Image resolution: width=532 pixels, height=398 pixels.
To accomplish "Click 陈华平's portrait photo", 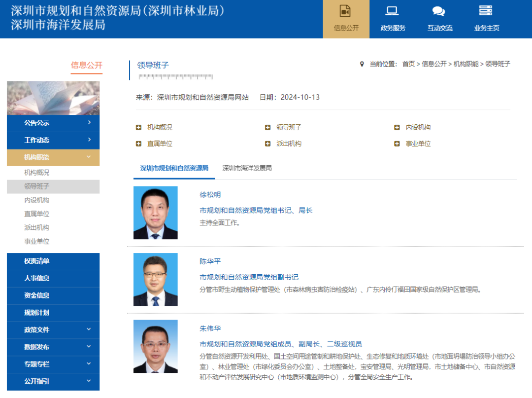I will click(x=156, y=280).
